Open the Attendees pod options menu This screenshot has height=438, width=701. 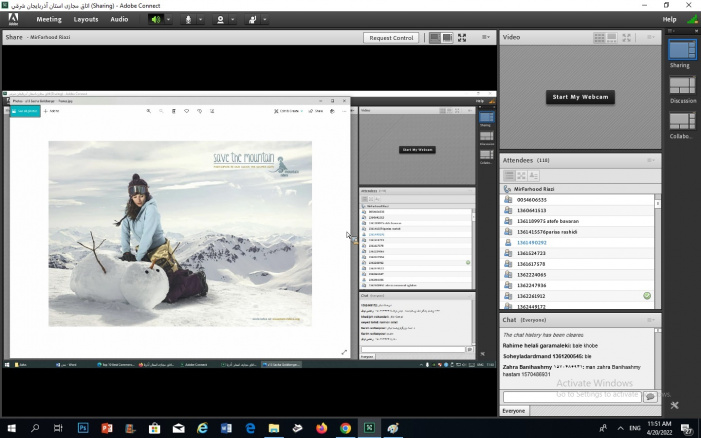point(651,160)
